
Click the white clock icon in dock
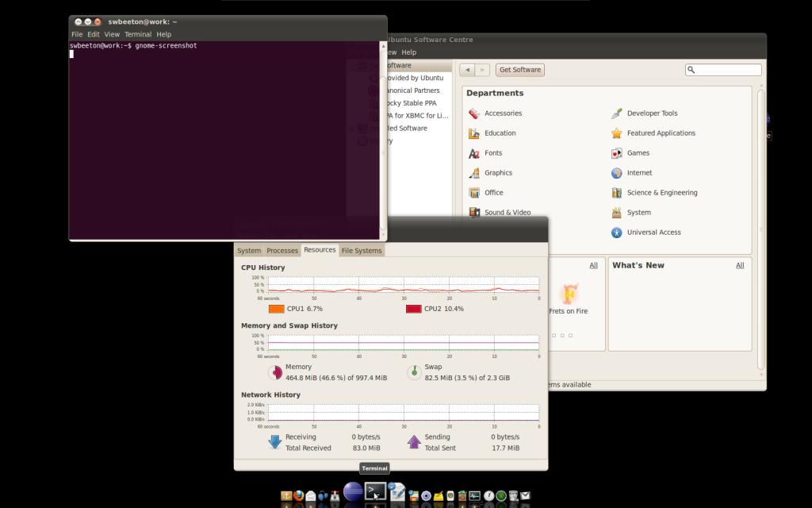click(x=488, y=495)
